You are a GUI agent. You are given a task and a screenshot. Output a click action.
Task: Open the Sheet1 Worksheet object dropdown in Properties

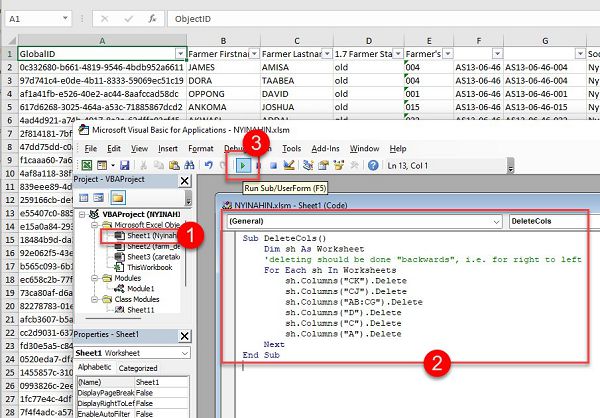(185, 353)
